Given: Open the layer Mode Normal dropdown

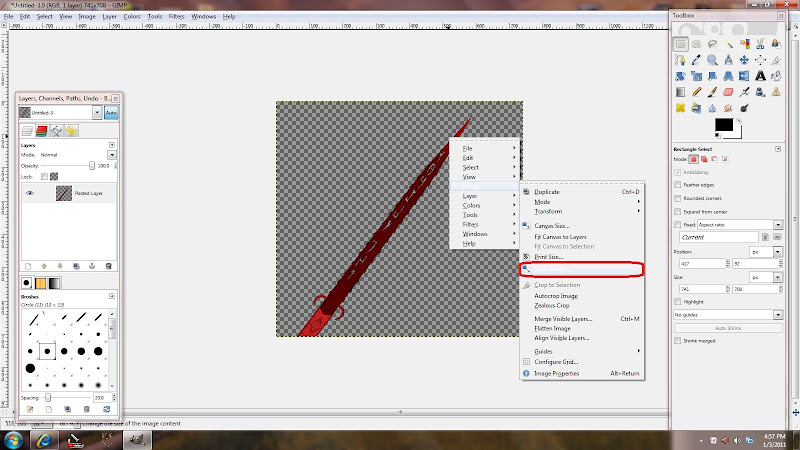Looking at the screenshot, I should coord(112,155).
